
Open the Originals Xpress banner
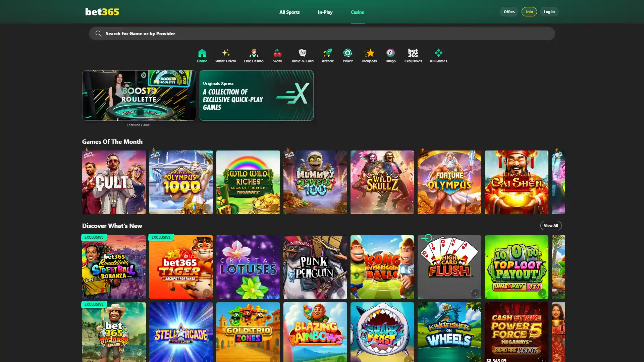(x=257, y=95)
